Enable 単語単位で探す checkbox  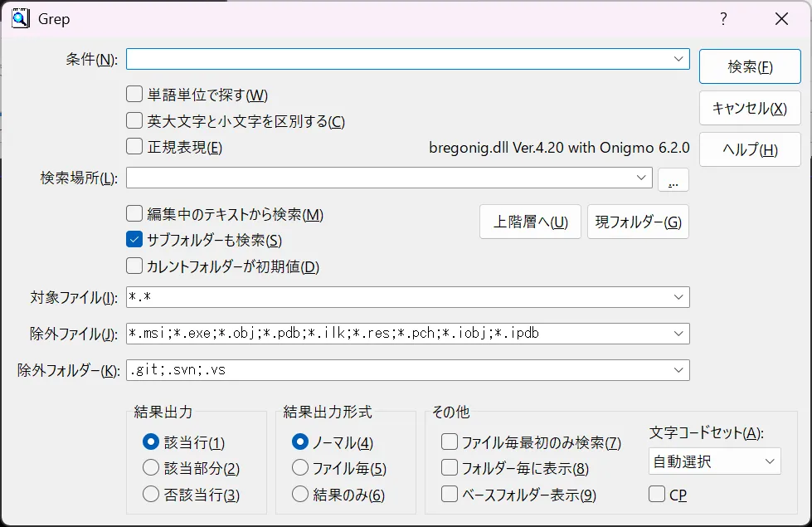134,95
